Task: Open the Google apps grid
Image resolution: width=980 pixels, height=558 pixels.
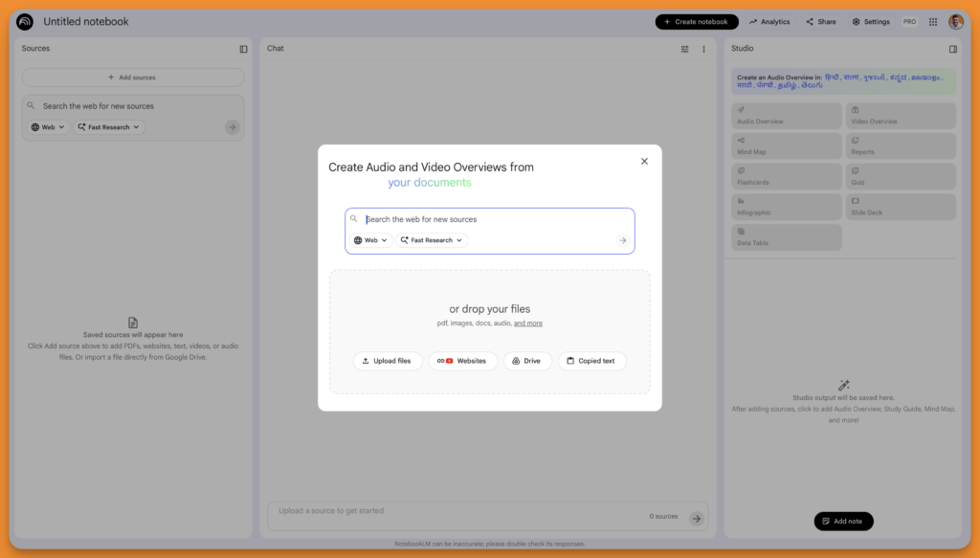Action: (x=933, y=22)
